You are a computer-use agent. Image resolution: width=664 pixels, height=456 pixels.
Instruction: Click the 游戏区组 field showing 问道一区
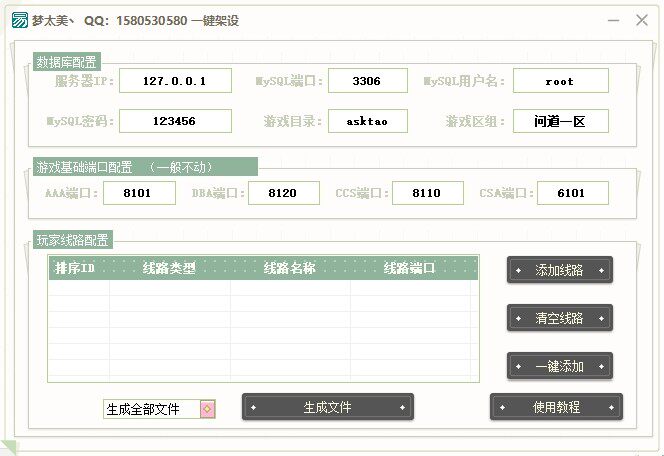[561, 121]
